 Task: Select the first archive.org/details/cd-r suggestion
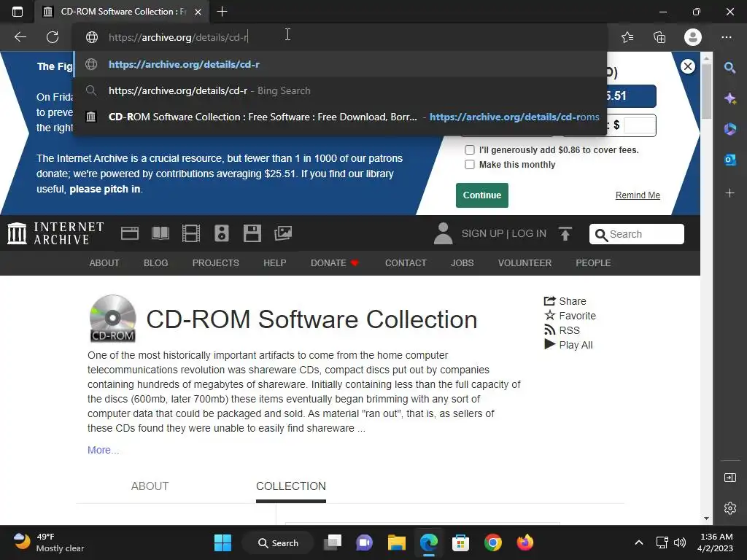coord(340,64)
